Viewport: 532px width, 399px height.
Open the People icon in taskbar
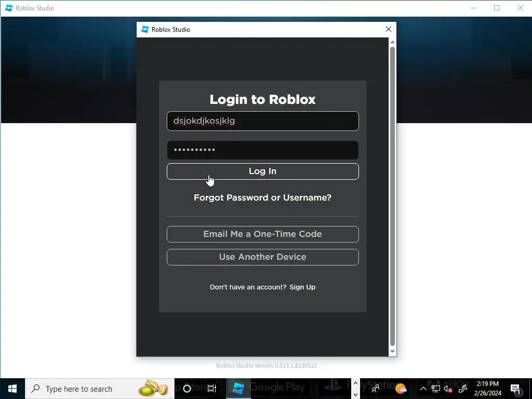point(376,389)
